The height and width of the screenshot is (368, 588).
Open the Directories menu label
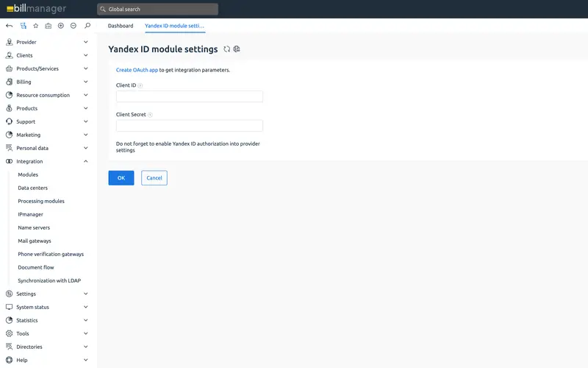click(29, 347)
